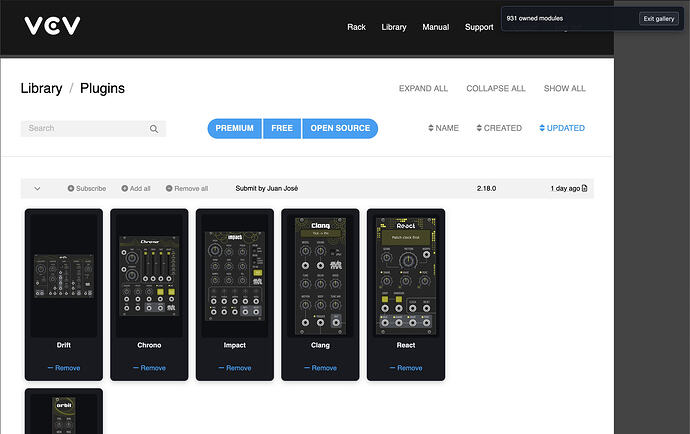Remove the React module
Image resolution: width=690 pixels, height=434 pixels.
pos(406,368)
